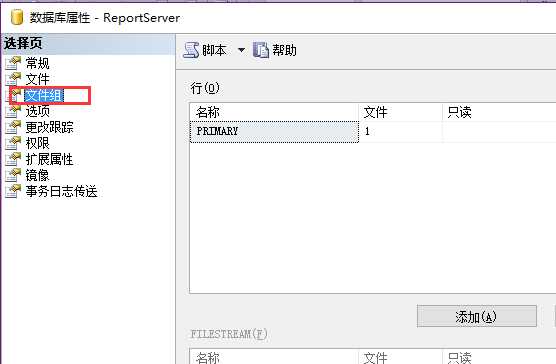This screenshot has height=364, width=556.
Task: Click the 添加(A) button
Action: pos(477,316)
